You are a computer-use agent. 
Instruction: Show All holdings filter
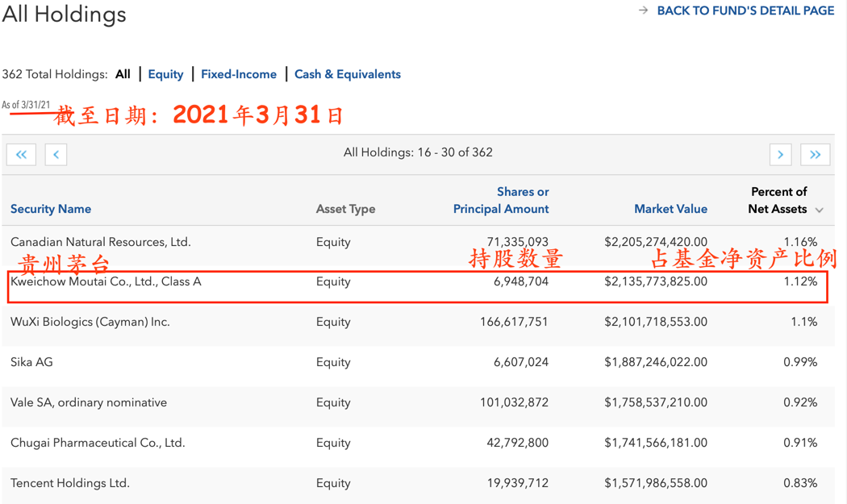tap(123, 74)
